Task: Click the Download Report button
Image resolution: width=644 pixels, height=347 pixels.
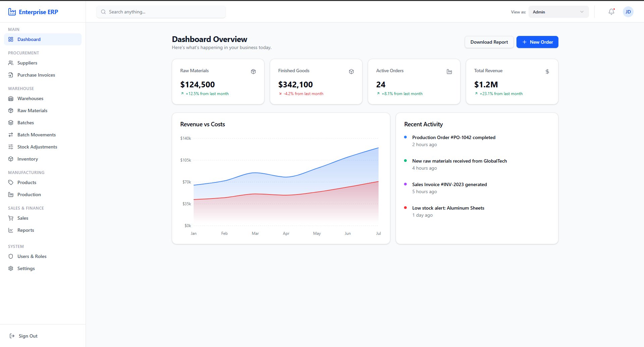Action: tap(489, 42)
